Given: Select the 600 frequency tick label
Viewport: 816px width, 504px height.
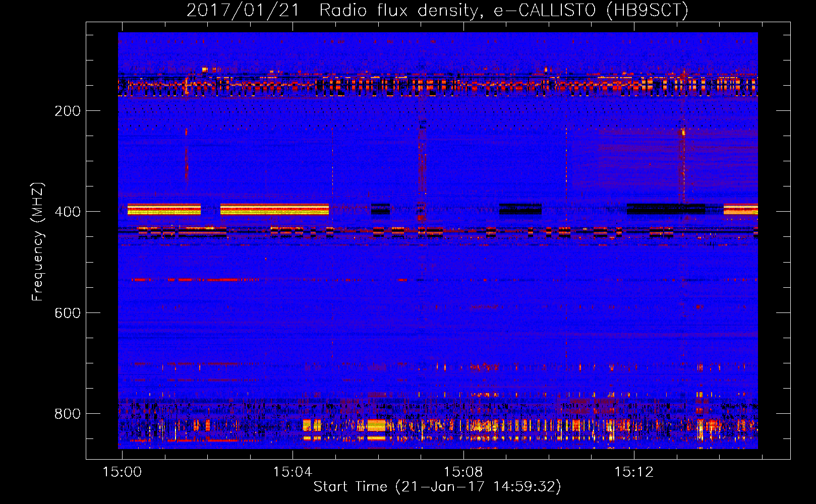Looking at the screenshot, I should point(68,313).
